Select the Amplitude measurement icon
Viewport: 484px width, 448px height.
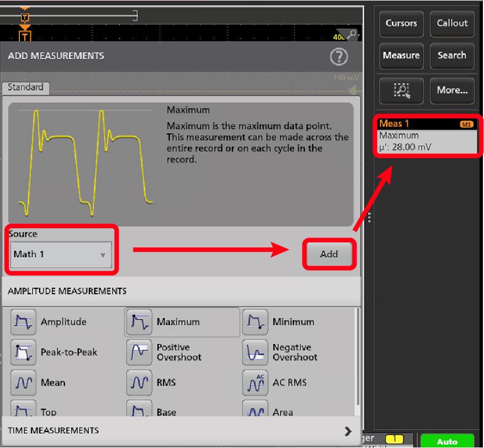(x=21, y=322)
